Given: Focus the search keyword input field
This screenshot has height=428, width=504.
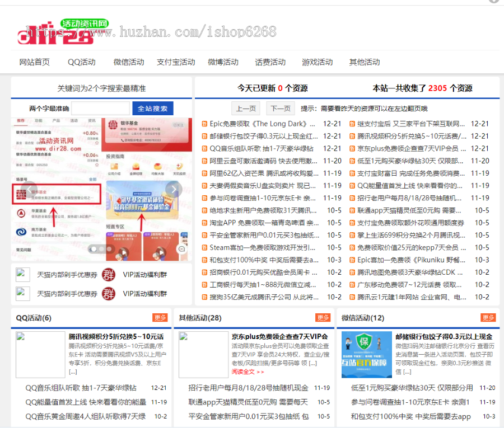Looking at the screenshot, I should [x=100, y=109].
